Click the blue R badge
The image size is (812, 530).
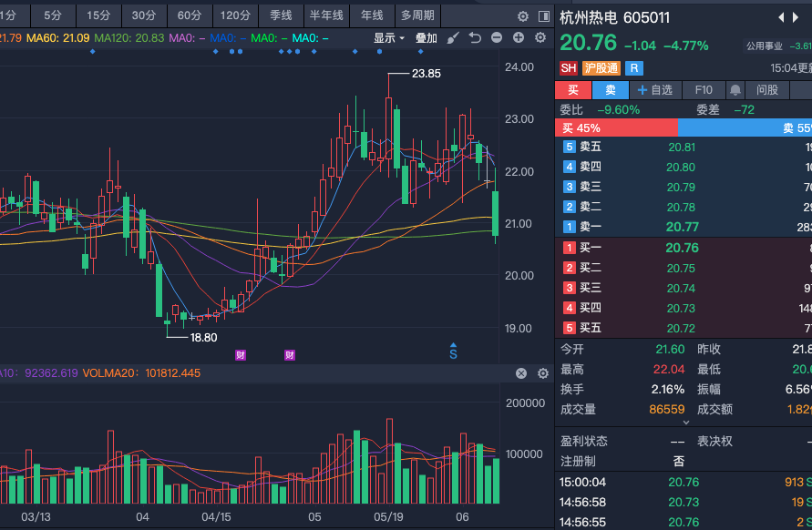point(634,68)
